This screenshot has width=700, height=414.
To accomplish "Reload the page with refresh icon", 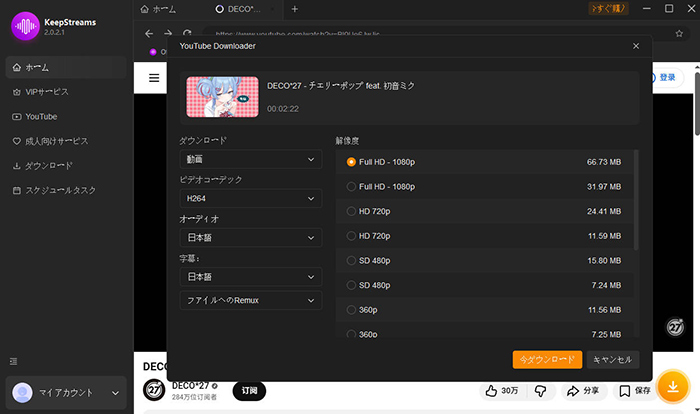I will [187, 33].
